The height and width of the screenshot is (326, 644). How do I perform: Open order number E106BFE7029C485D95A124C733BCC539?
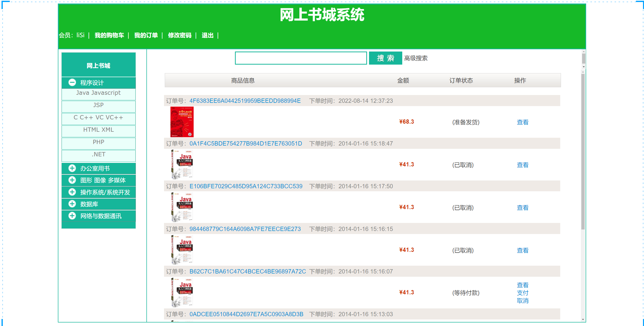(x=246, y=186)
